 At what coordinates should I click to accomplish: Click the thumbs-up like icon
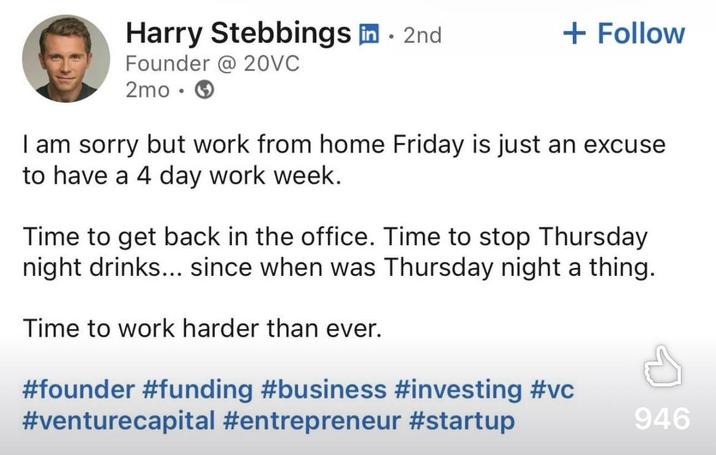[663, 366]
